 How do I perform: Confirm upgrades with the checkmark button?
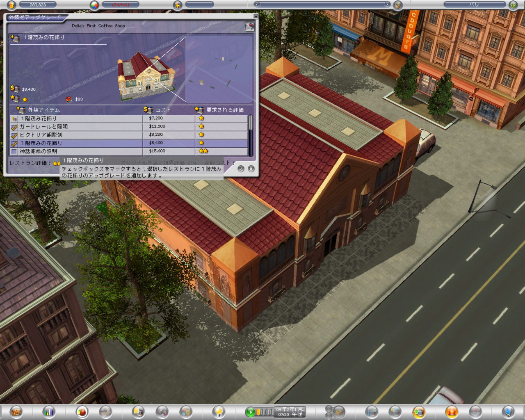(241, 169)
